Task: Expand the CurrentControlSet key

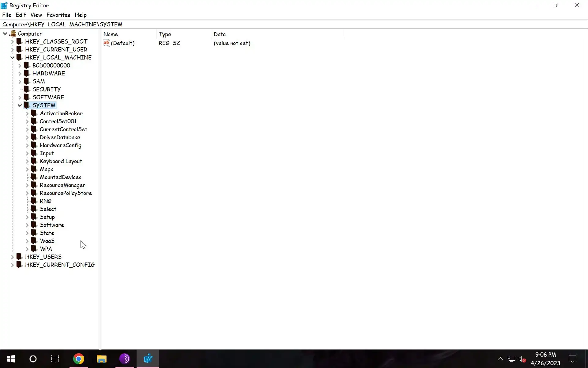Action: click(x=27, y=129)
